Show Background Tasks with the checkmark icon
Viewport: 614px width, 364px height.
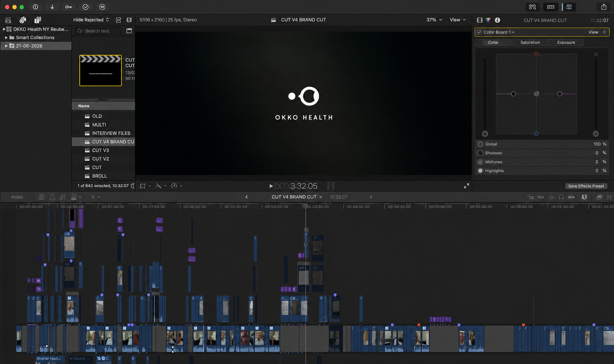tap(86, 7)
